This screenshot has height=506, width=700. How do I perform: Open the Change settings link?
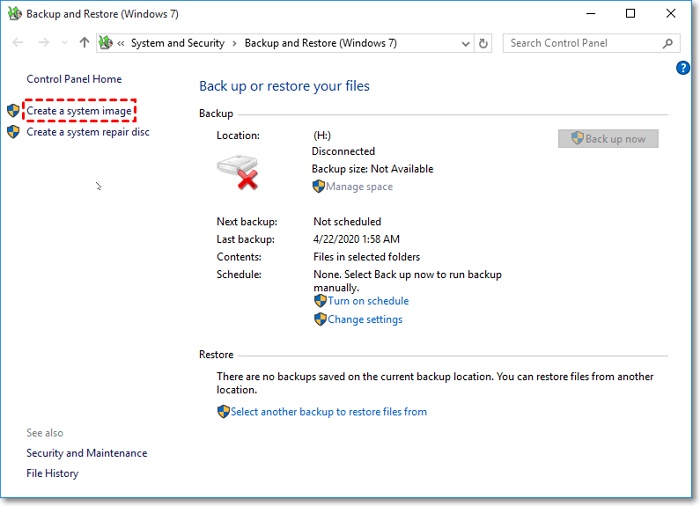365,319
